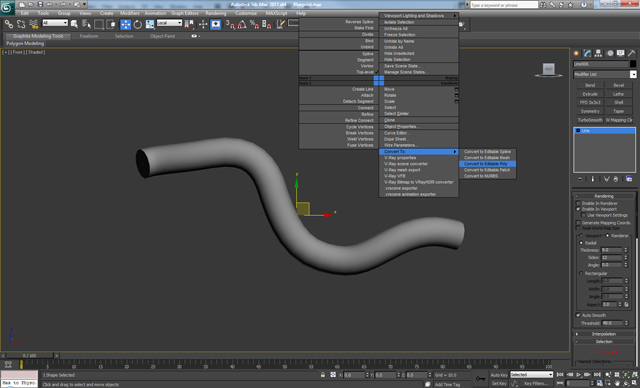This screenshot has height=388, width=640.
Task: Click the Rectangular Selection Region icon
Action: pyautogui.click(x=99, y=24)
